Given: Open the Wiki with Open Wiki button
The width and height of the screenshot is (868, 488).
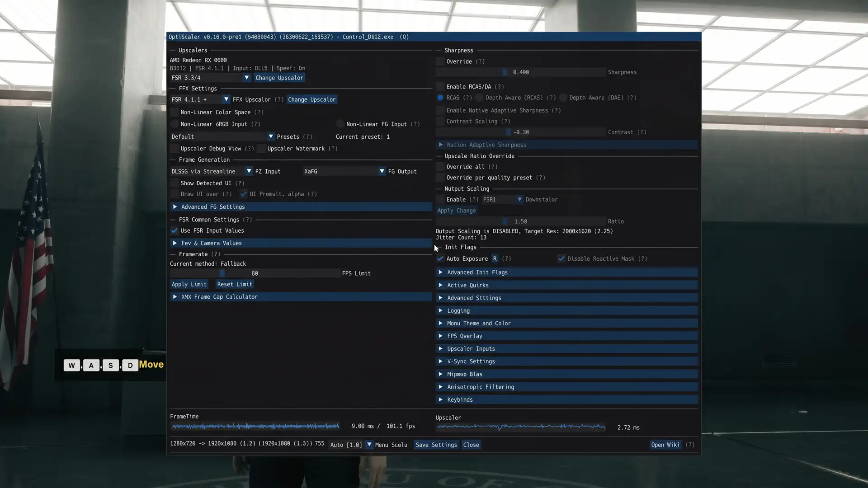Looking at the screenshot, I should point(665,445).
